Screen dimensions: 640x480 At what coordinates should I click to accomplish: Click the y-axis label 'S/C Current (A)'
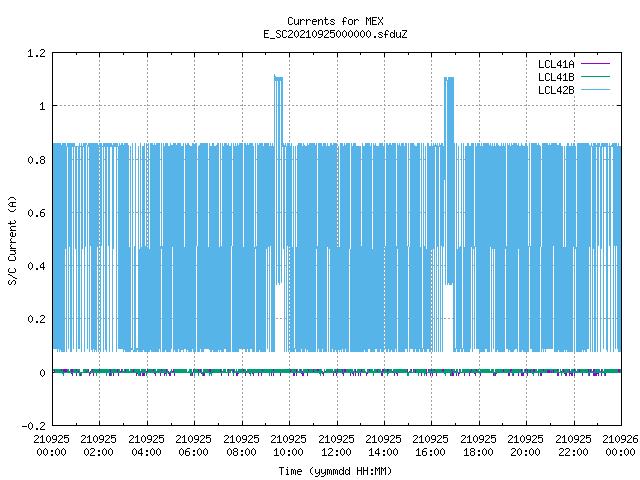[x=12, y=240]
